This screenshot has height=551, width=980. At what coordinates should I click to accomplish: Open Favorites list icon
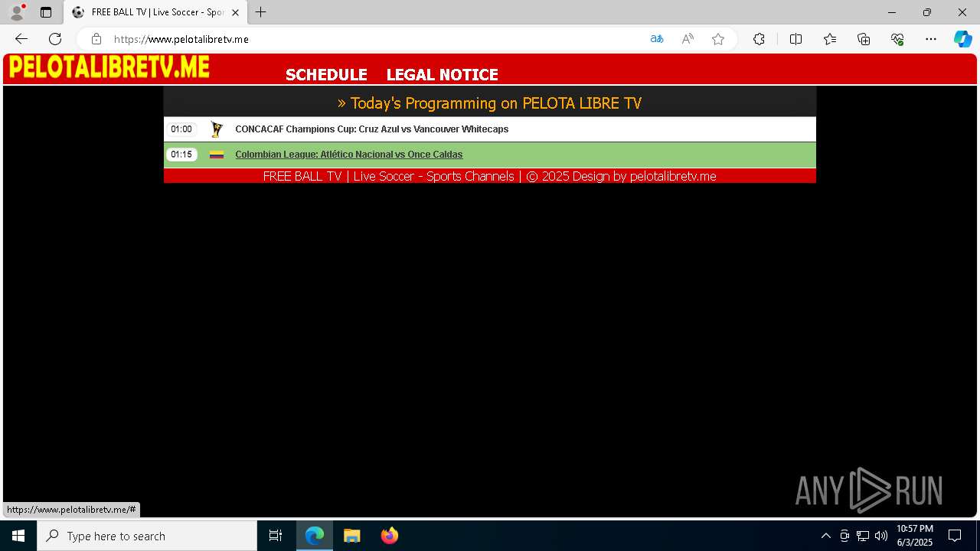[830, 39]
